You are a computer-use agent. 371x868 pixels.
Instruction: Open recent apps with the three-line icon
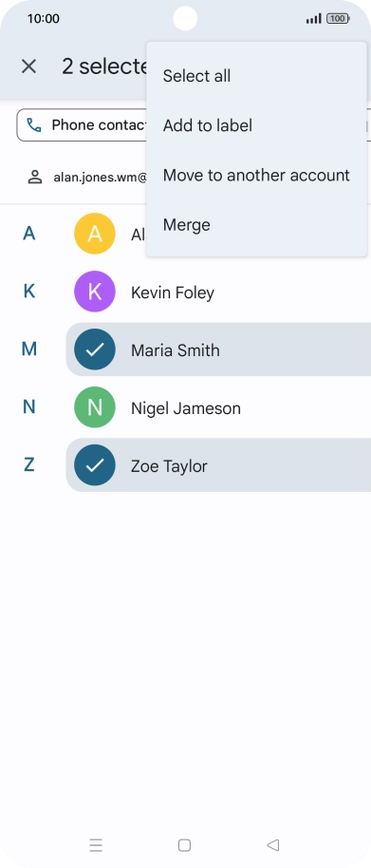tap(96, 845)
